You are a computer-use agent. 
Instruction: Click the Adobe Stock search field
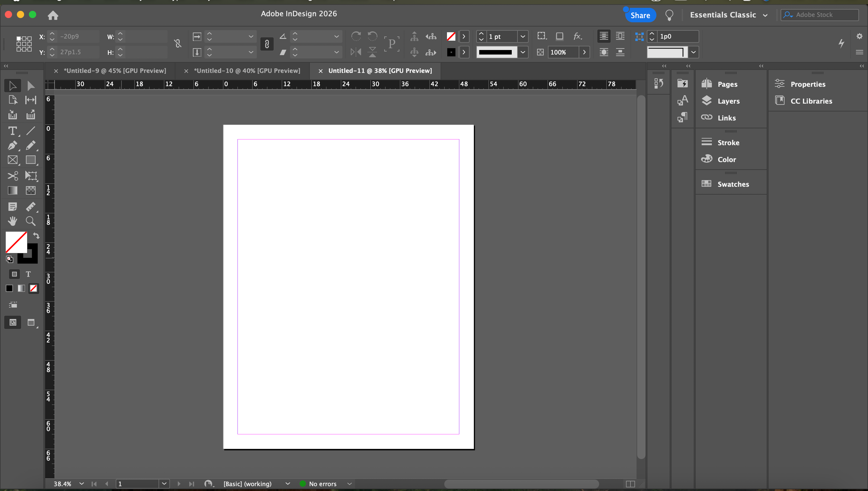point(824,15)
